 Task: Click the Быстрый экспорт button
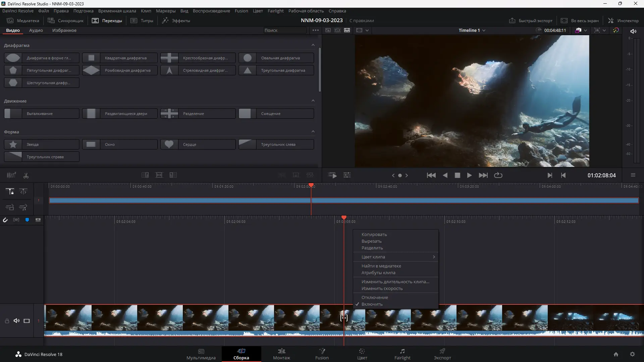[531, 20]
